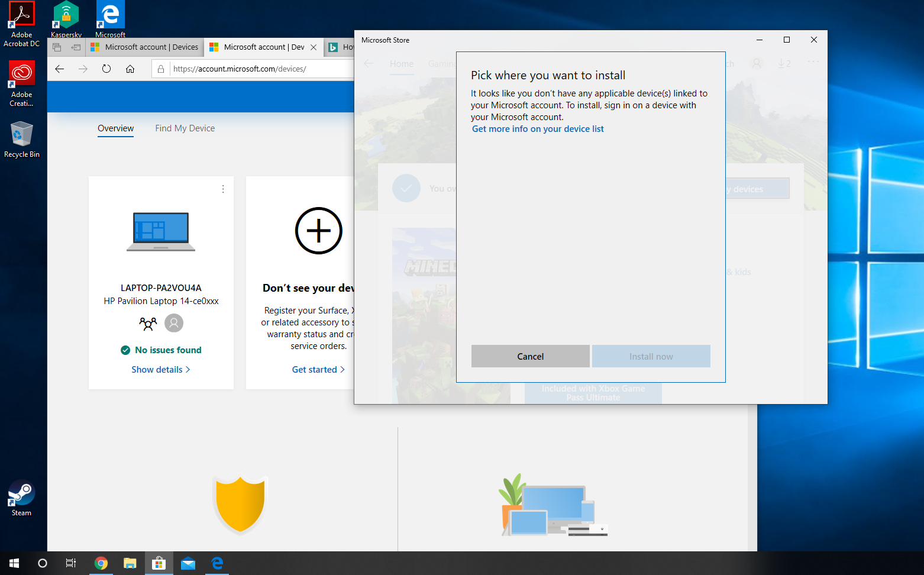Switch to the Bing tab in Edge
Viewport: 924px width, 575px height.
tap(340, 47)
